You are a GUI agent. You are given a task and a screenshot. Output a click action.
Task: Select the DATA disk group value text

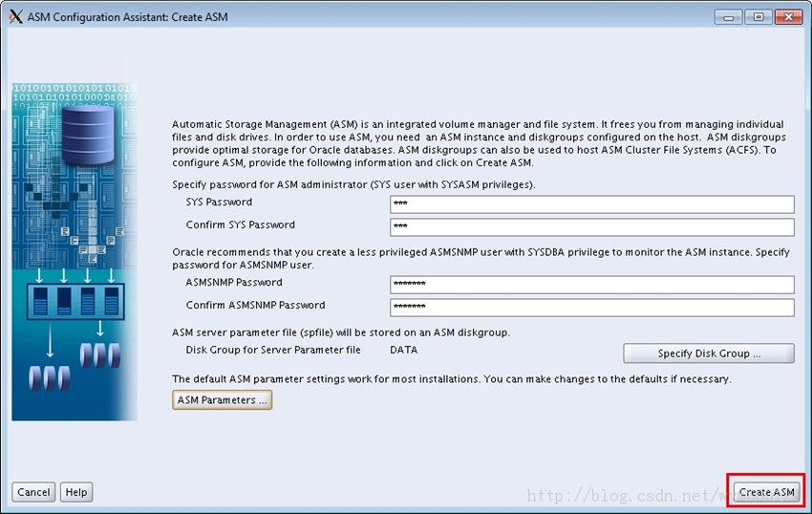tap(403, 350)
